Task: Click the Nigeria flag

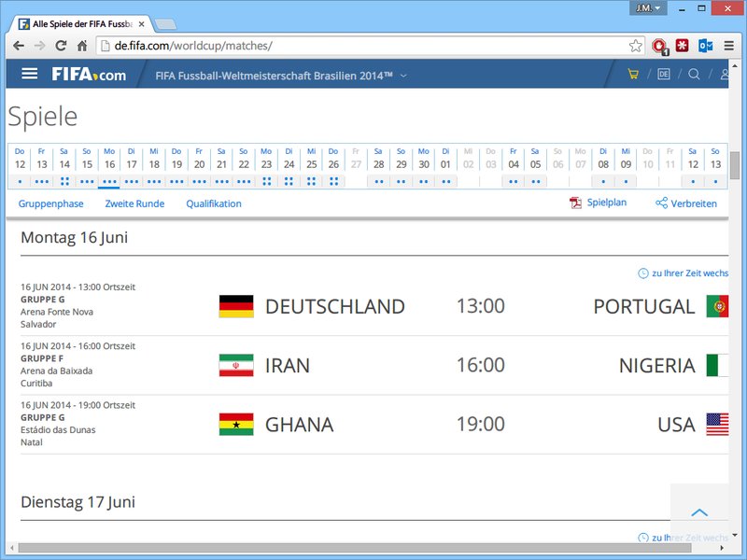Action: (717, 365)
